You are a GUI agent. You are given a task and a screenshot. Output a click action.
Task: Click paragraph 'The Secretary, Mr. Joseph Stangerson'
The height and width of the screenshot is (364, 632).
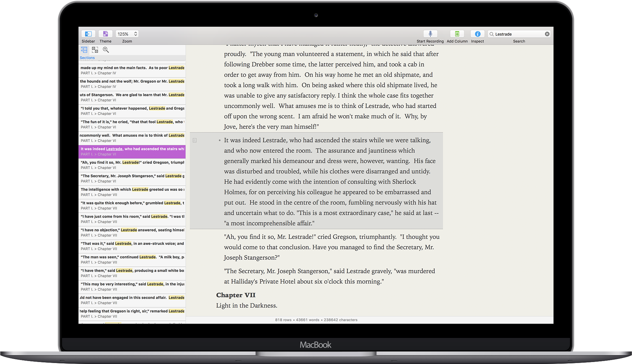pyautogui.click(x=330, y=276)
